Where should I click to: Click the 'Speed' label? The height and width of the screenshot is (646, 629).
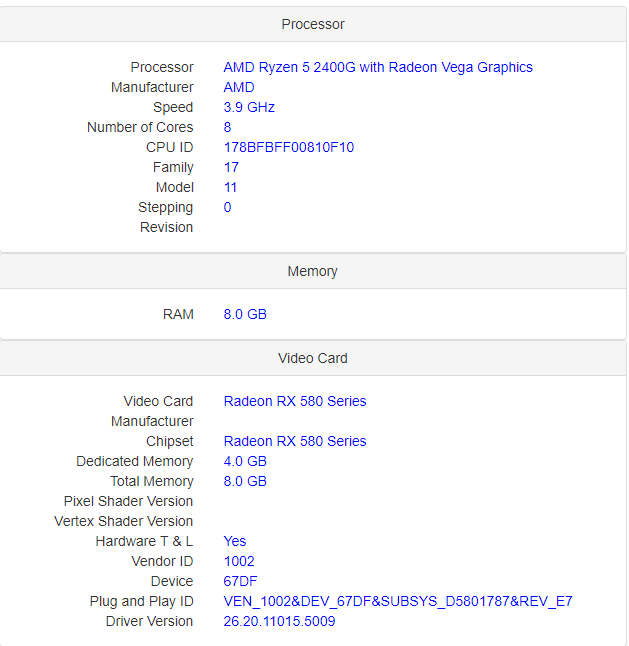tap(173, 107)
